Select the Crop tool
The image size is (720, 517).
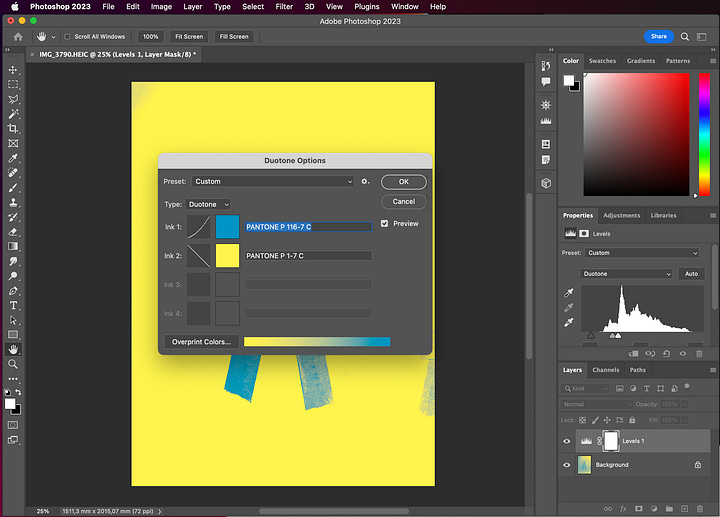point(13,129)
